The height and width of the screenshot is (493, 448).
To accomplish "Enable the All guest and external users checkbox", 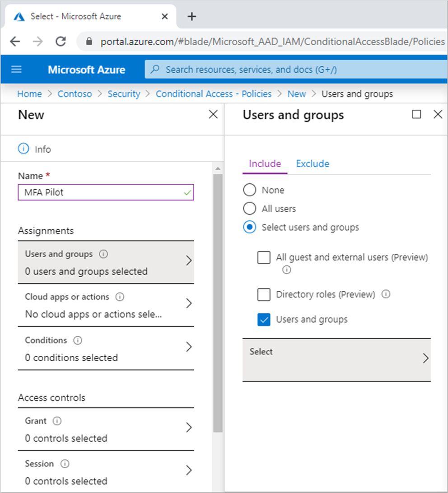I will (x=264, y=257).
